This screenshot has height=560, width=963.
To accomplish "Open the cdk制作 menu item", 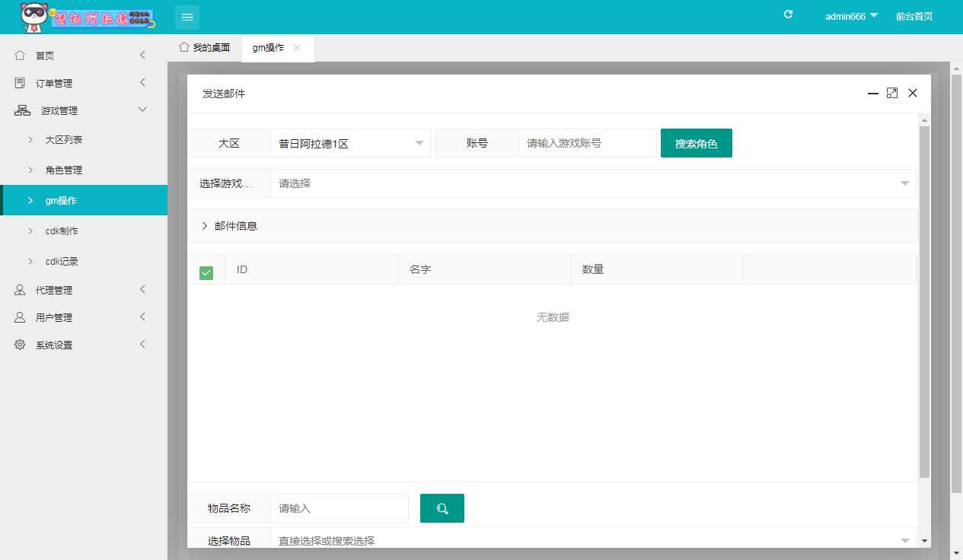I will (x=62, y=231).
